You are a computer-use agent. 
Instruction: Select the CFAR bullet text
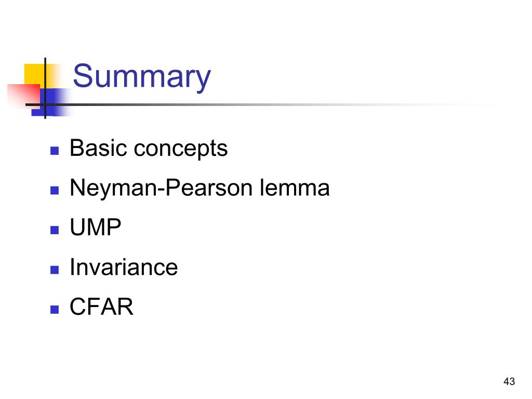pyautogui.click(x=101, y=307)
